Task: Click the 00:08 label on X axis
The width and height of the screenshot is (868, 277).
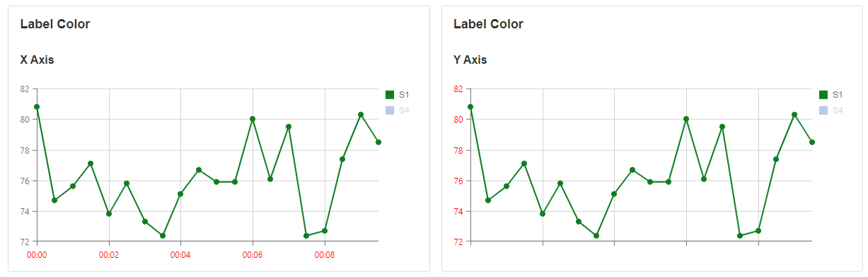Action: pyautogui.click(x=325, y=254)
